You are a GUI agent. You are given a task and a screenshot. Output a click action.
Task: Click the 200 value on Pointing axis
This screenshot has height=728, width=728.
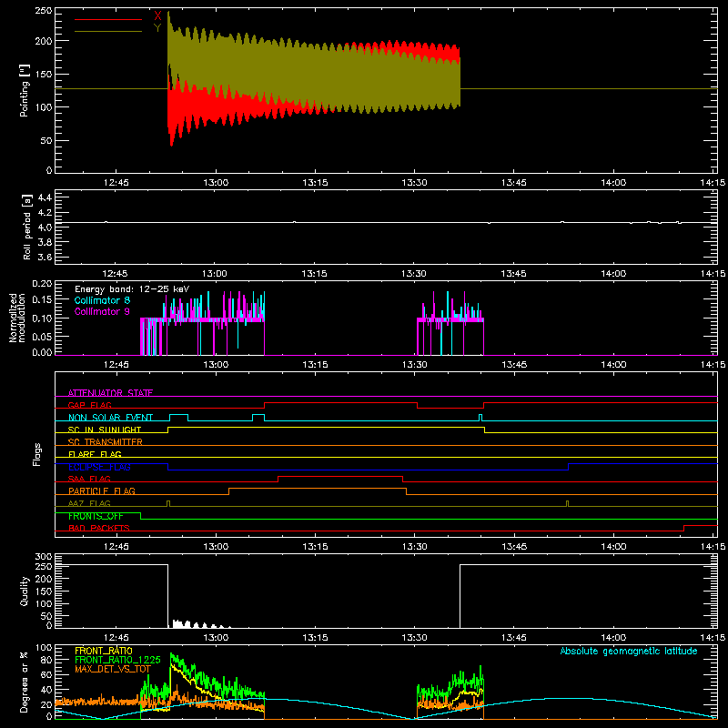[44, 41]
